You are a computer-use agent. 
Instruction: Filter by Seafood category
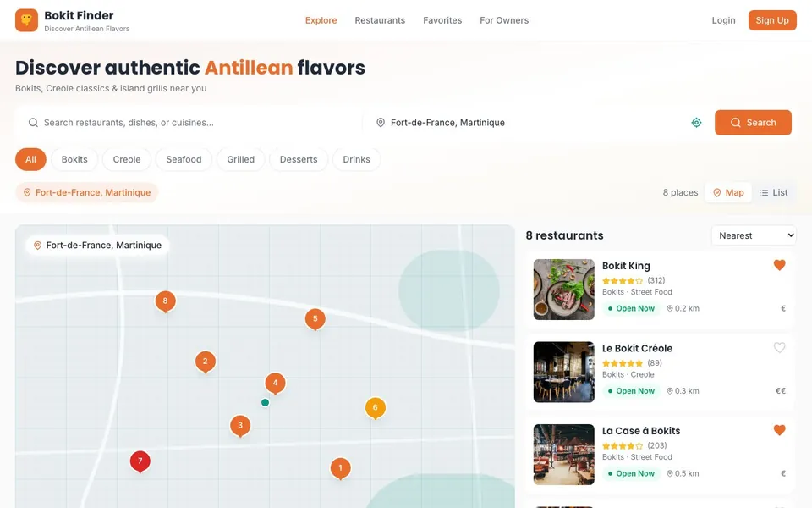click(x=184, y=159)
